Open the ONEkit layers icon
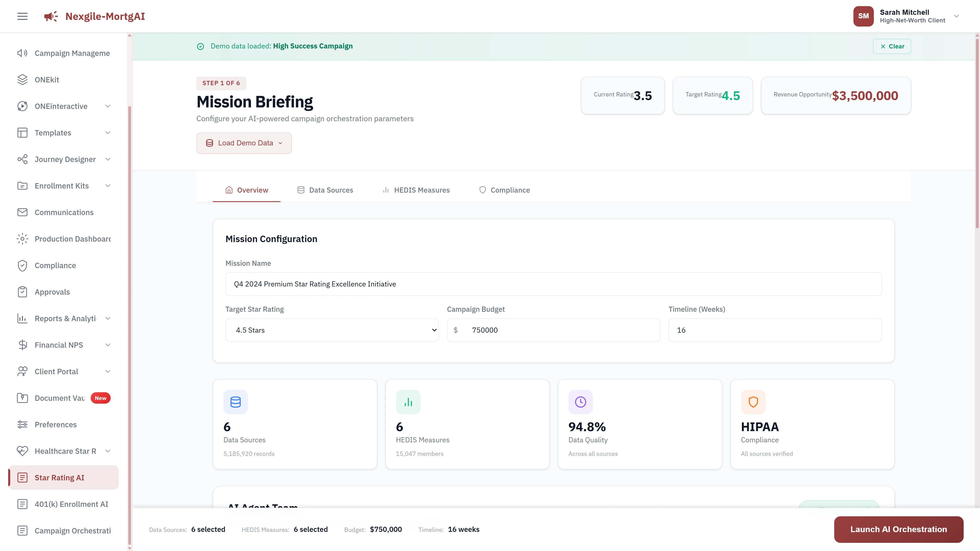This screenshot has height=551, width=980. click(x=22, y=80)
